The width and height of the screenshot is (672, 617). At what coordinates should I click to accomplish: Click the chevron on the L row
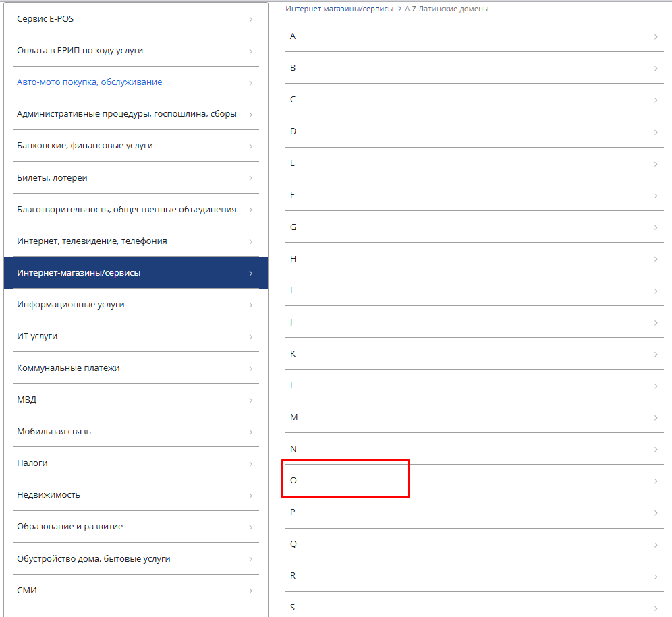click(656, 386)
